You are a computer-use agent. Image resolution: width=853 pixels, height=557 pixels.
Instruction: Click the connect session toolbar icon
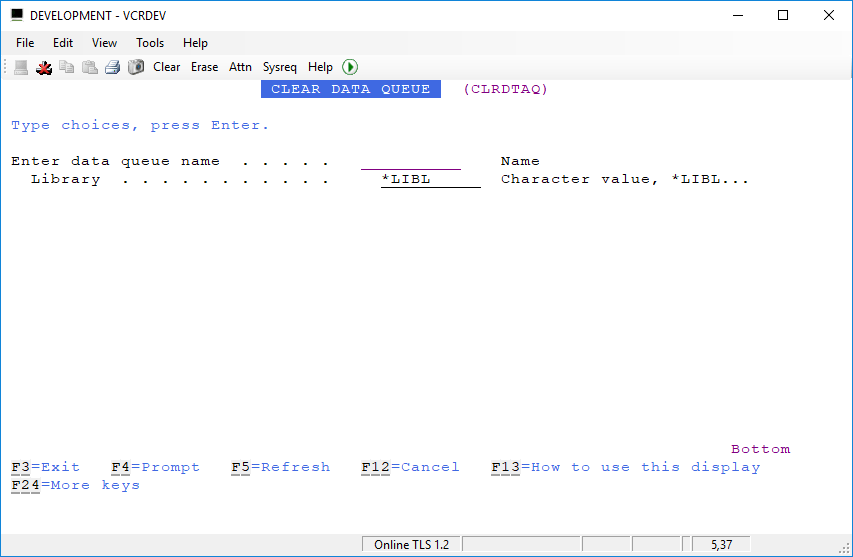click(x=21, y=67)
